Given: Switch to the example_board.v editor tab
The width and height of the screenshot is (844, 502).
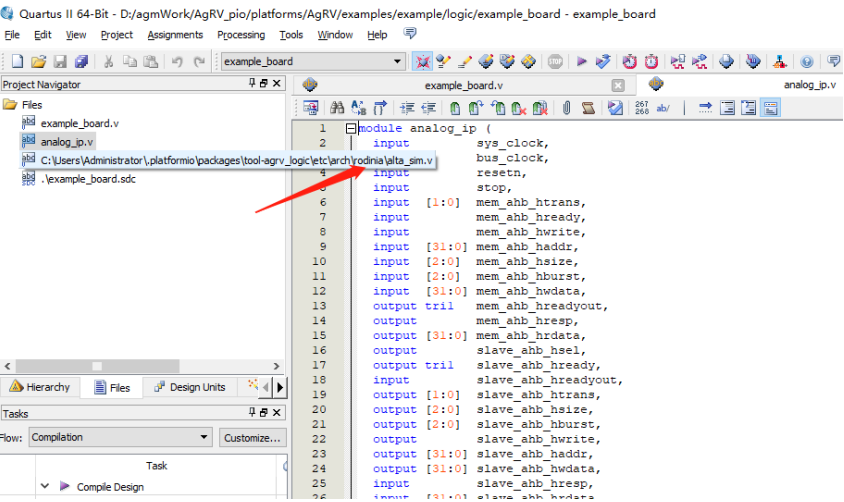Looking at the screenshot, I should [463, 85].
